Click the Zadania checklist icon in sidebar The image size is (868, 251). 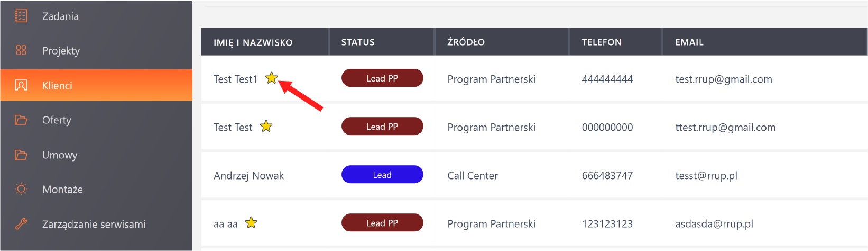point(21,16)
